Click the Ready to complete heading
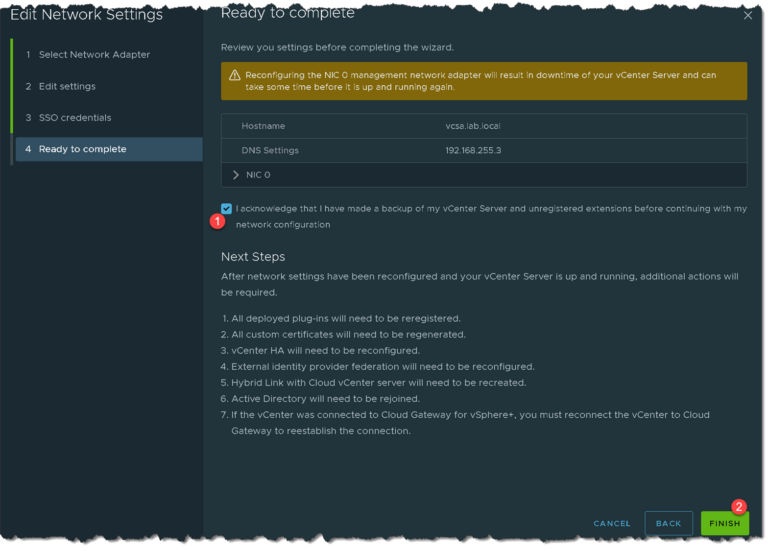The width and height of the screenshot is (768, 551). click(x=288, y=13)
